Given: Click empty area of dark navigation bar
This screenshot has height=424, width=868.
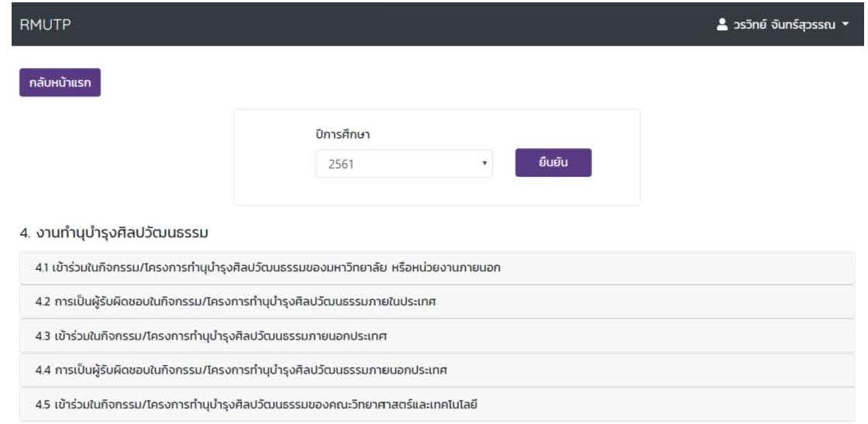Looking at the screenshot, I should (x=387, y=25).
